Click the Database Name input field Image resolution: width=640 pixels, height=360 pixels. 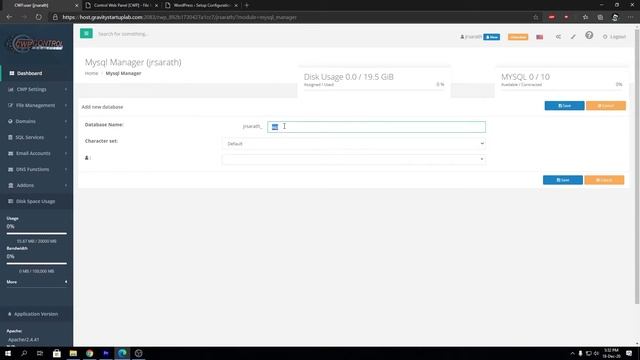(376, 127)
